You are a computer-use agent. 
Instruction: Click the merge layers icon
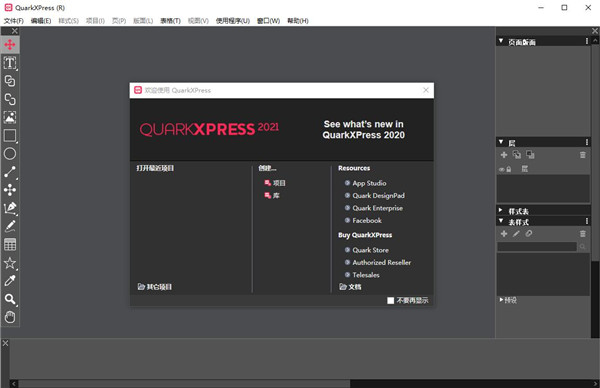(x=530, y=155)
